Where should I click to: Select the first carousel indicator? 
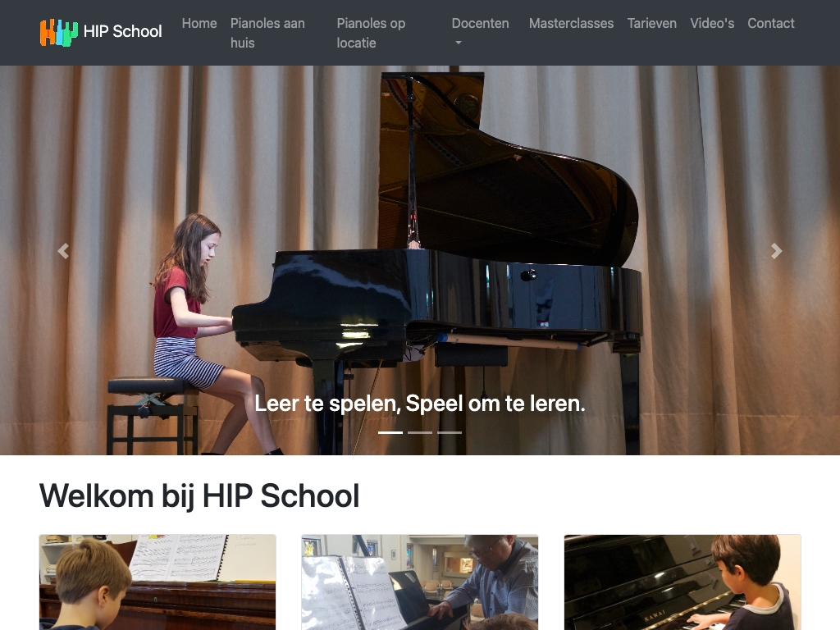pos(390,432)
